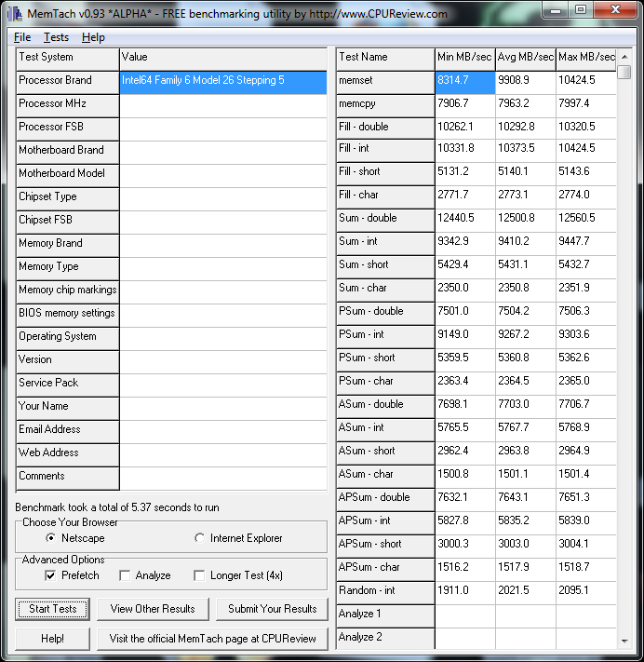Image resolution: width=644 pixels, height=662 pixels.
Task: Click the Motherboard Brand value field
Action: 223,152
